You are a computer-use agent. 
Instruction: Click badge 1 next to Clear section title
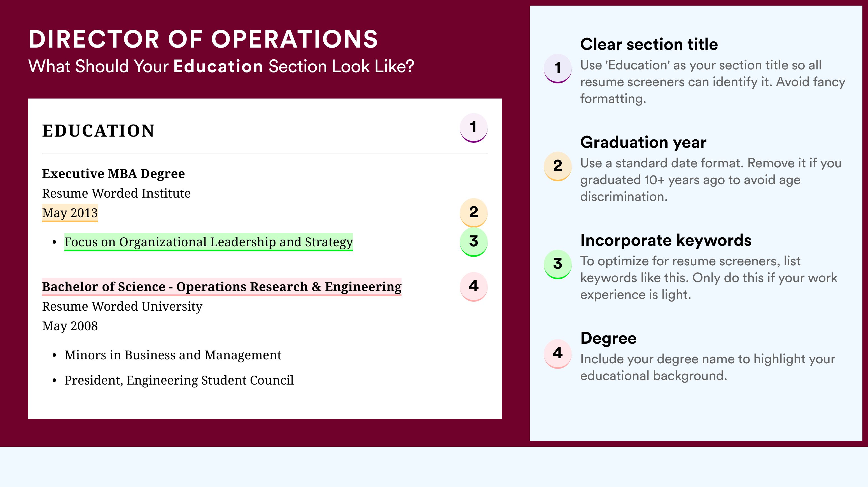tap(557, 68)
